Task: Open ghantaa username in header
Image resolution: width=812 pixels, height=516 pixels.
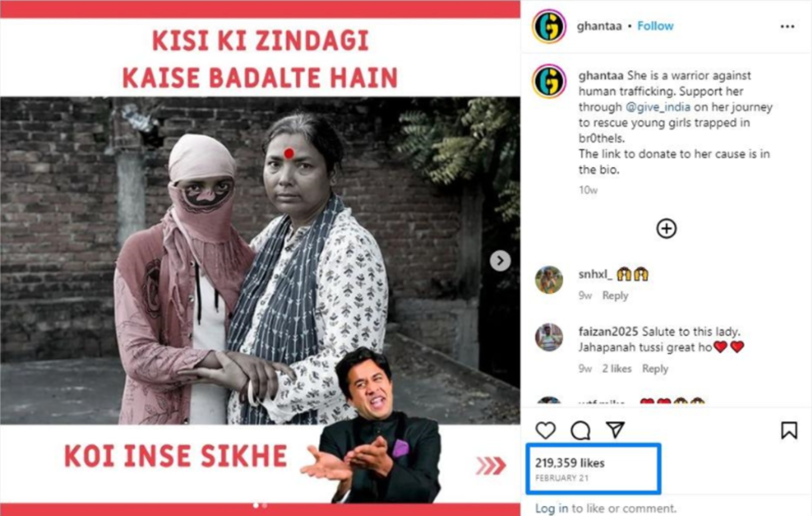Action: 599,26
